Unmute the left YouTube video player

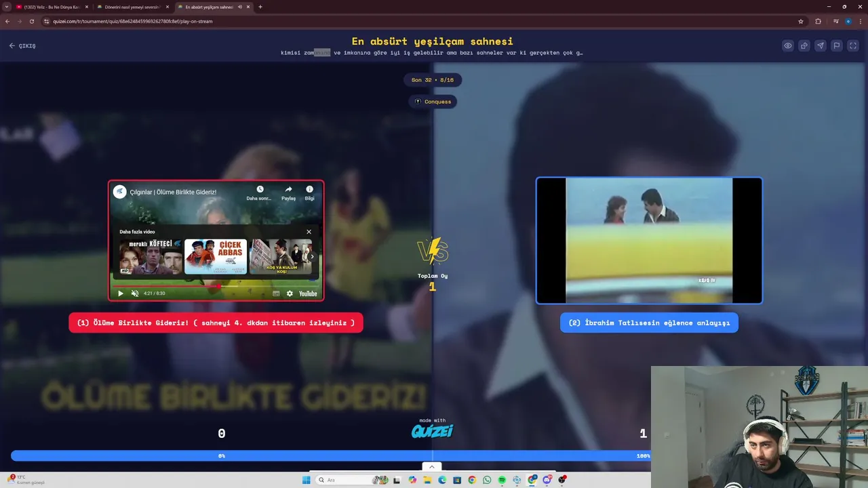point(134,293)
